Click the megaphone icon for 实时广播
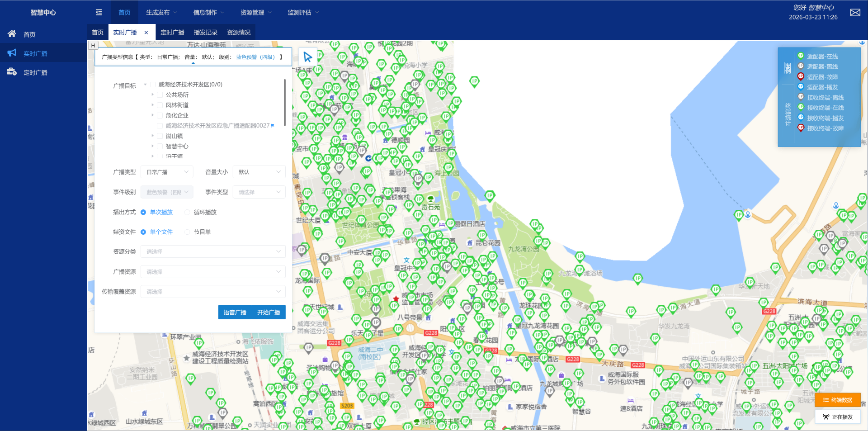The height and width of the screenshot is (431, 868). [12, 53]
